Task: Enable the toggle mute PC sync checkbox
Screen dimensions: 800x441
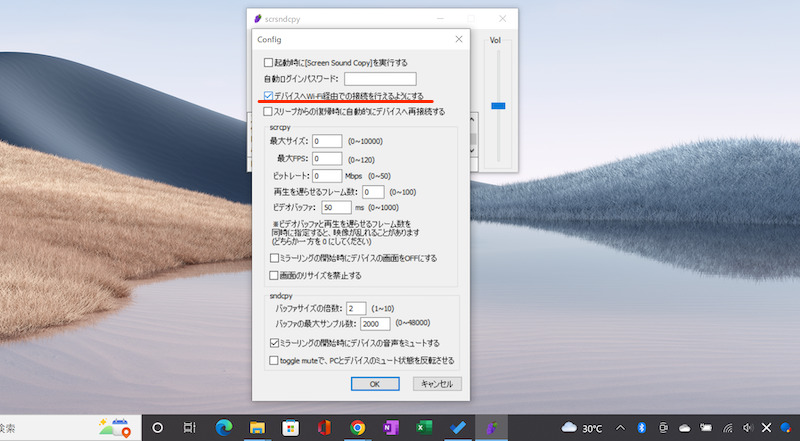Action: [x=275, y=360]
